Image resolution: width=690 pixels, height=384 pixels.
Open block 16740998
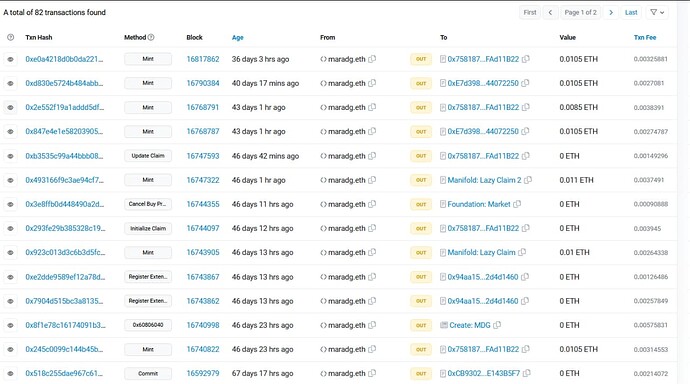click(x=203, y=325)
